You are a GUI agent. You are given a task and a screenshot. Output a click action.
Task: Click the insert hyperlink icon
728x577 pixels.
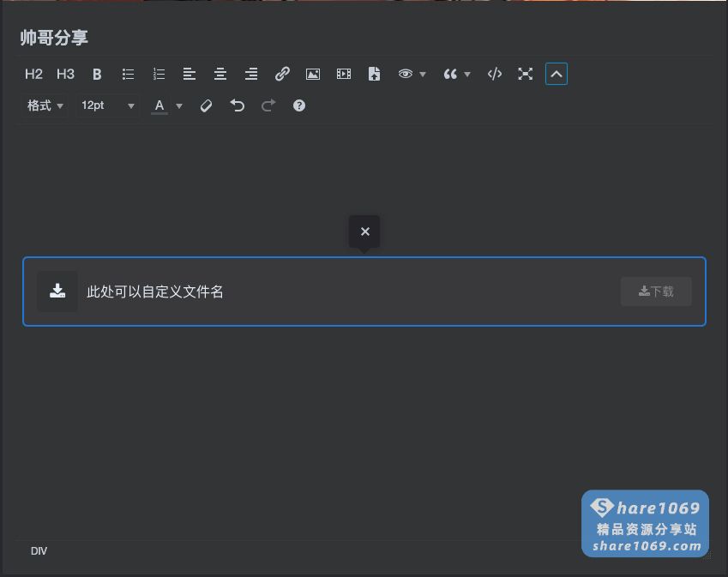point(282,74)
